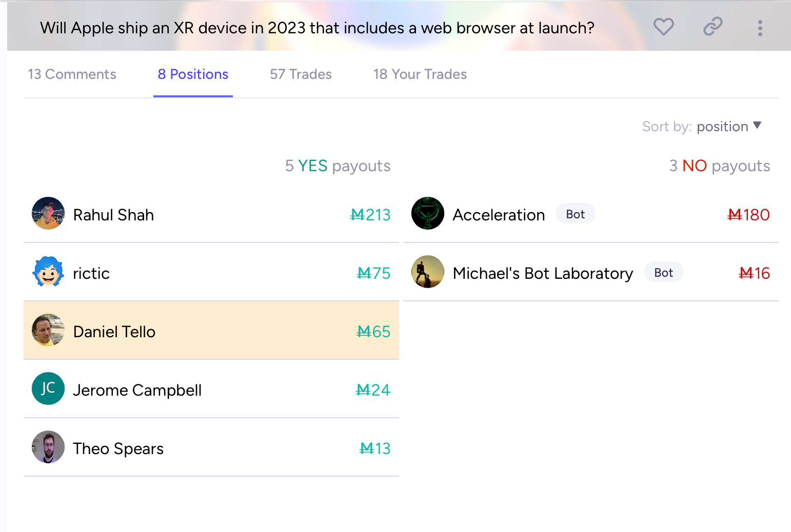Open the three-dot more options menu

tap(760, 28)
